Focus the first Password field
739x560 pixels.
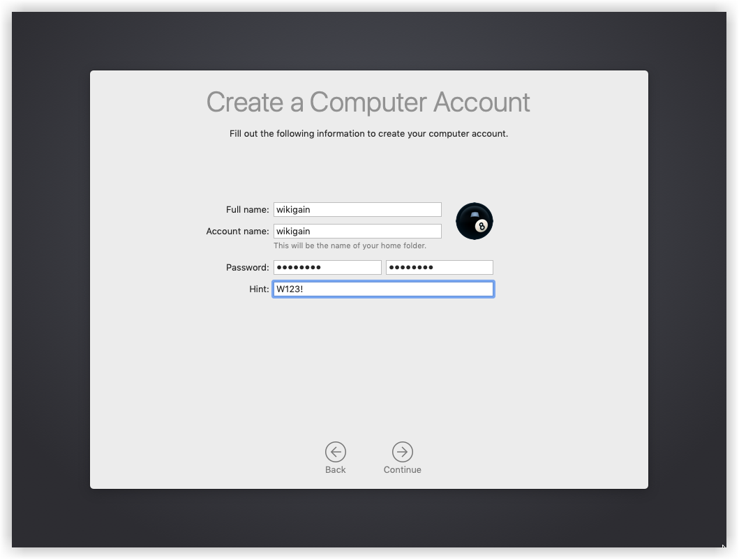(327, 267)
